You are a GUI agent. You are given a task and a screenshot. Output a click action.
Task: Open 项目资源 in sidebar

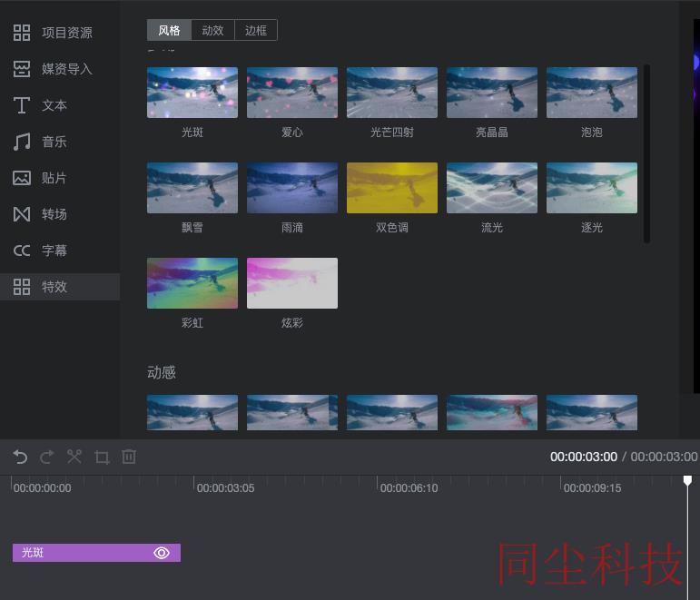(60, 33)
